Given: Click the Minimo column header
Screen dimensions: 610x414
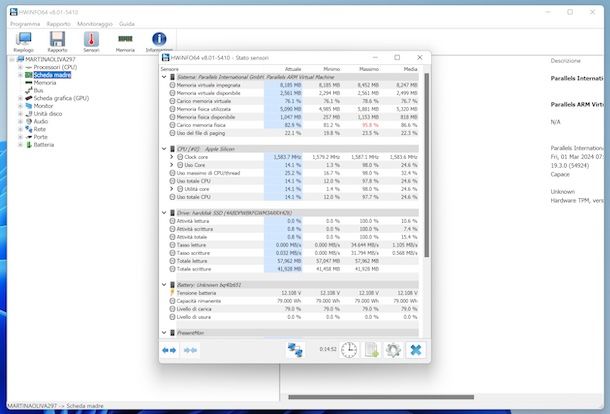Looking at the screenshot, I should tap(331, 69).
